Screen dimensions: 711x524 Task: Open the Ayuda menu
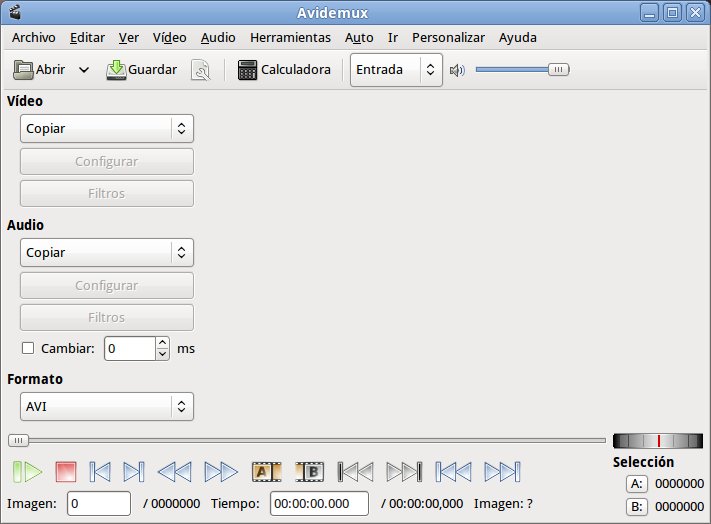(518, 38)
